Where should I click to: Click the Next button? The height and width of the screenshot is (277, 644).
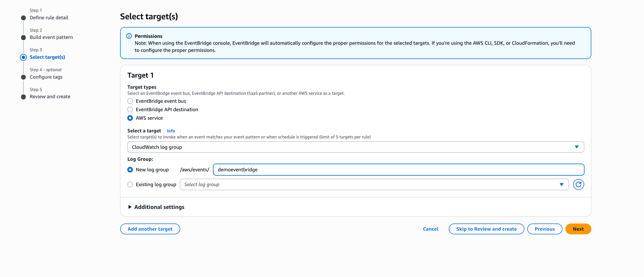coord(578,229)
